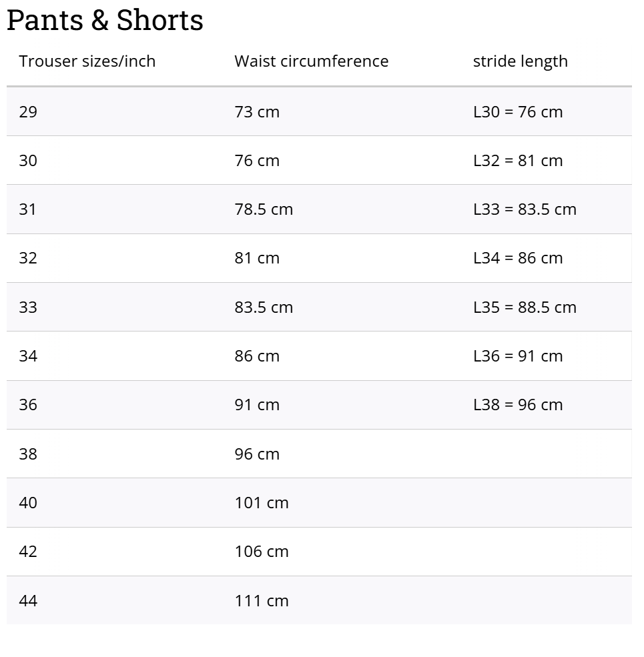
Task: Select trouser size 36 cell
Action: click(x=28, y=405)
